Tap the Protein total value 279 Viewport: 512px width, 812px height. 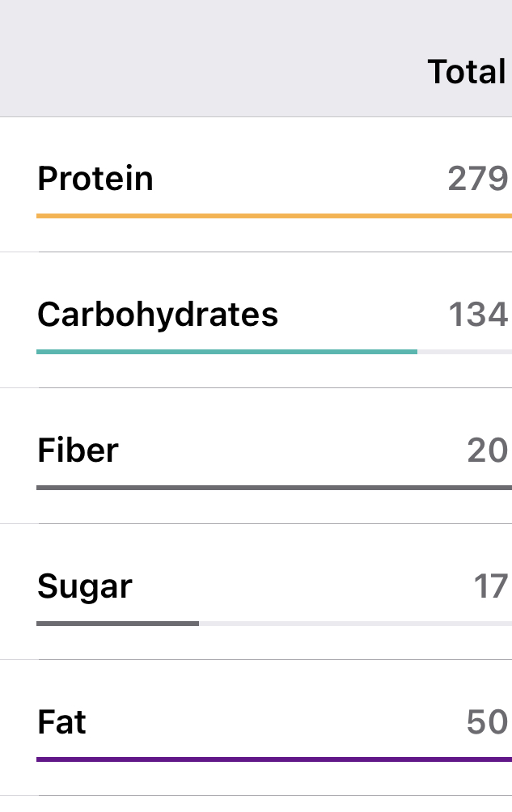477,179
